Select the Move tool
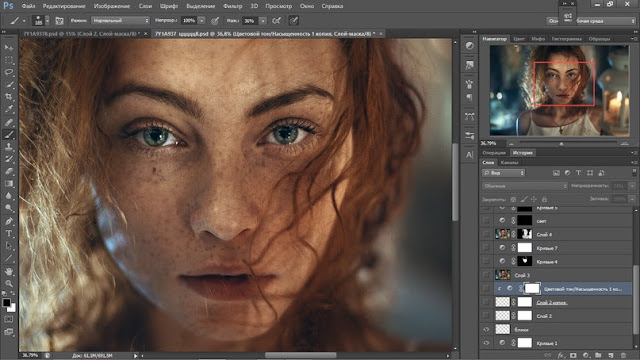Viewport: 640px width, 360px height. (x=9, y=48)
